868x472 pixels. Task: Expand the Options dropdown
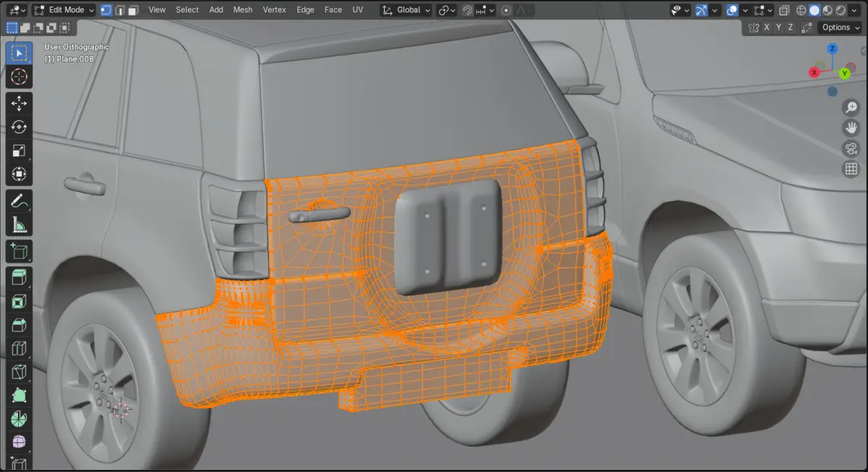pyautogui.click(x=841, y=28)
